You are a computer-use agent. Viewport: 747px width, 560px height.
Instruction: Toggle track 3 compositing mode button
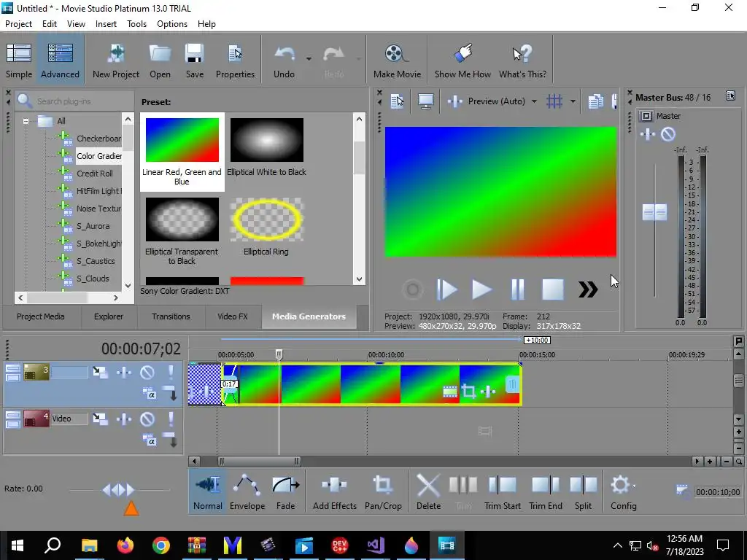[x=150, y=394]
